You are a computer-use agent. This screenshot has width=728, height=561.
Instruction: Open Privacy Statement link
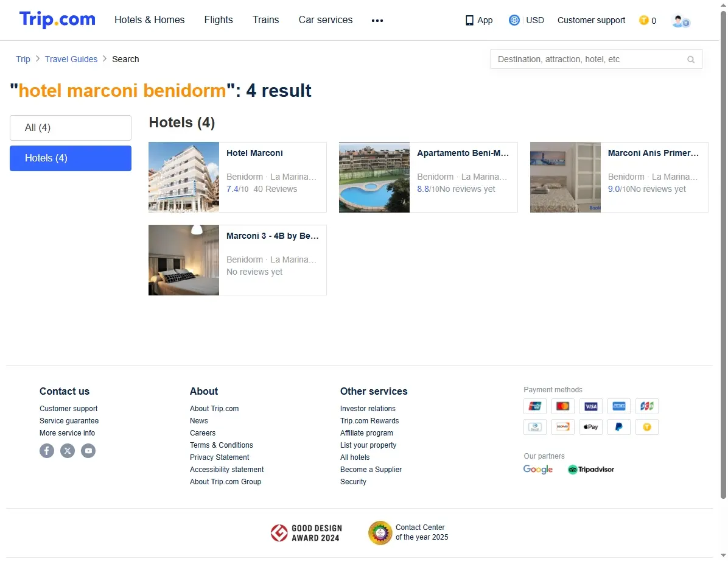click(x=220, y=457)
